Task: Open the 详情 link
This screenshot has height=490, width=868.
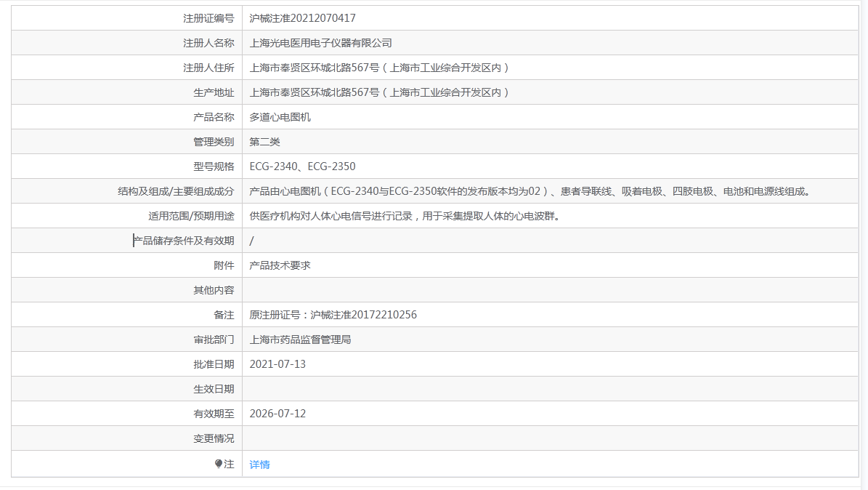Action: (x=259, y=465)
